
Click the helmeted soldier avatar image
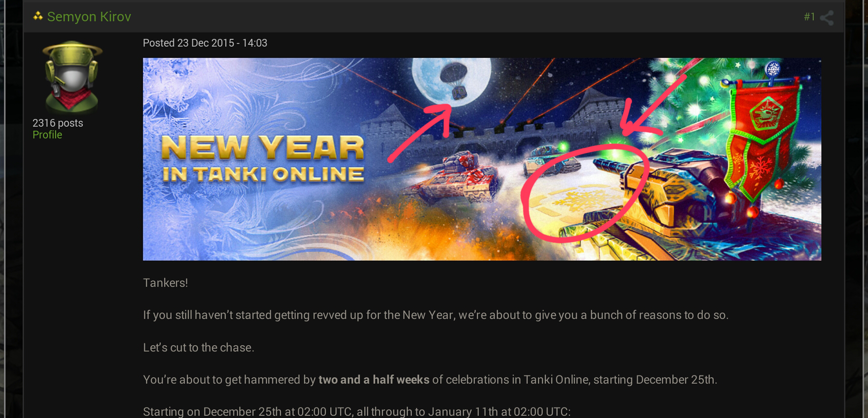(x=72, y=77)
